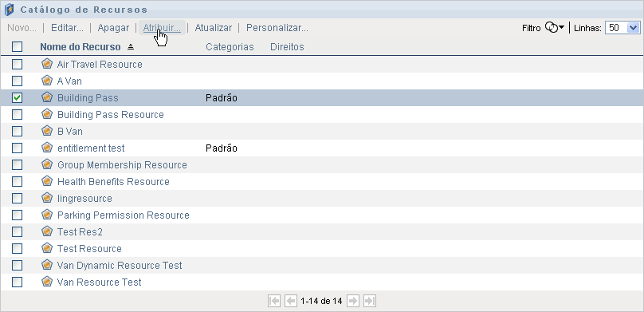Check the select-all header checkbox
The height and width of the screenshot is (312, 644).
click(x=17, y=46)
